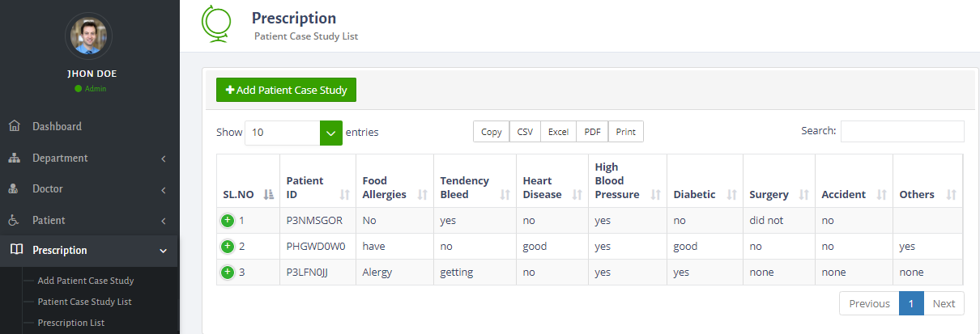Click Jhon Doe profile avatar
Image resolution: width=980 pixels, height=334 pixels.
[88, 36]
